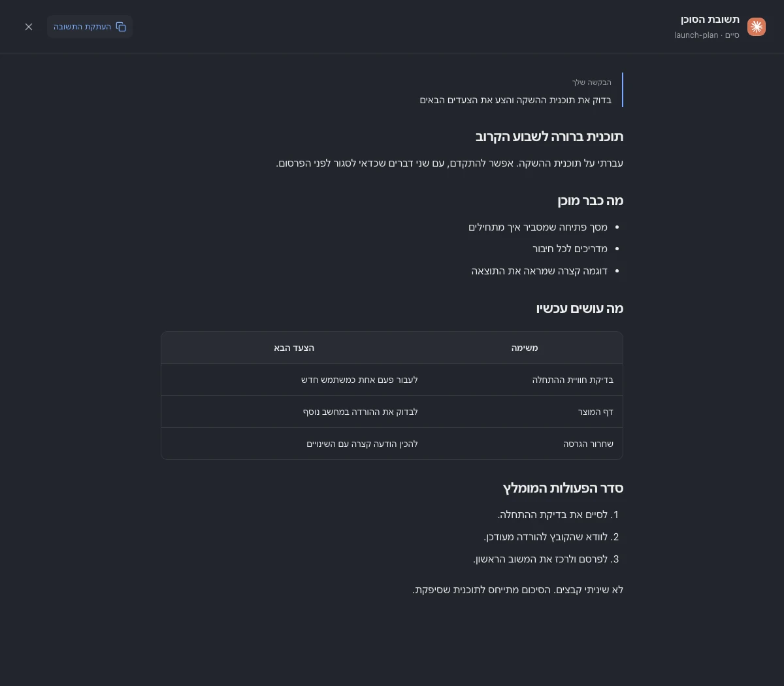
Task: Click the quoted request text about תוכנית ההשקה
Action: [x=515, y=100]
